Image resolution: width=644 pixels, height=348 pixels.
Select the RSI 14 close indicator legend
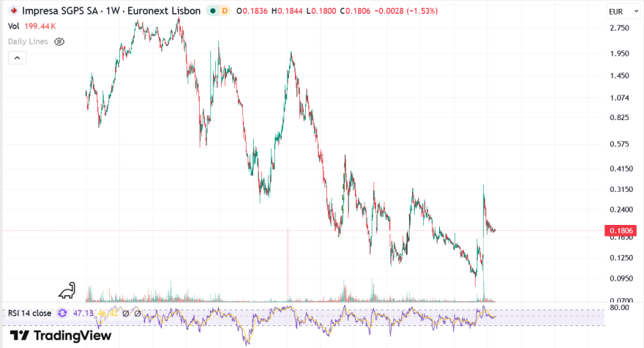coord(29,314)
